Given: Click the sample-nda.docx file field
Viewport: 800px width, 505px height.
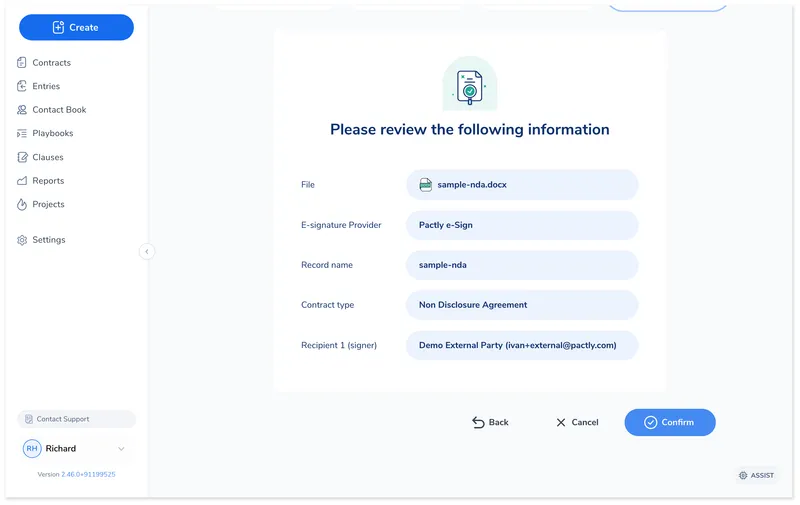Looking at the screenshot, I should tap(522, 185).
